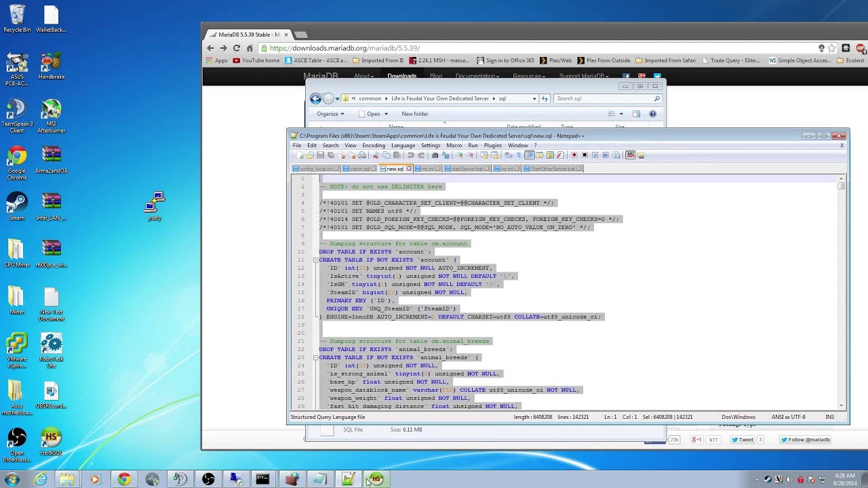Open the Macro menu in Notepad++
This screenshot has height=488, width=868.
[454, 145]
